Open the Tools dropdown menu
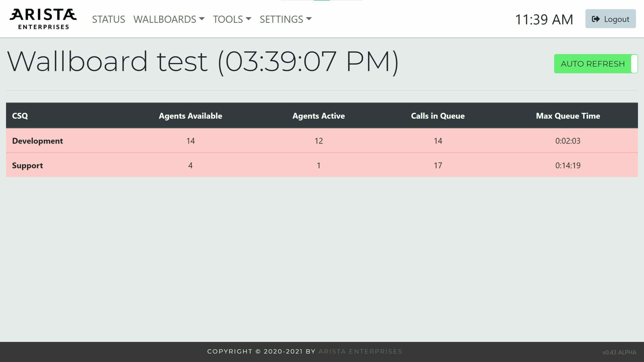 click(x=232, y=19)
